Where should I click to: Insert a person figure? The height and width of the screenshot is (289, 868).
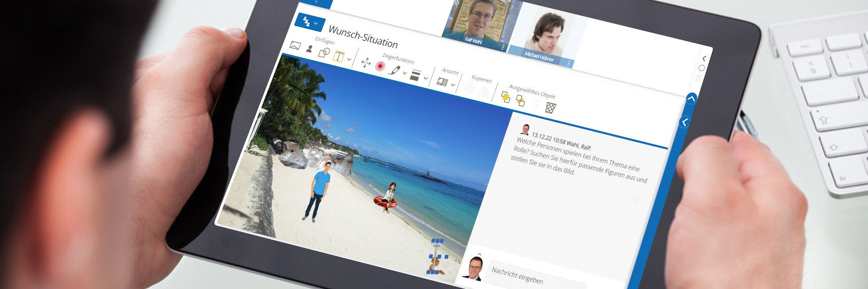click(309, 49)
